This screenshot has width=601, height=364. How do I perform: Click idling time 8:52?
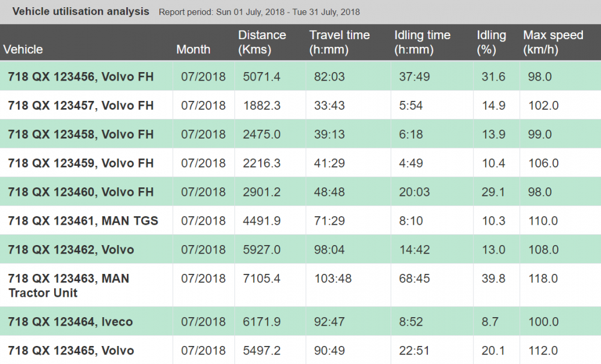tap(411, 322)
